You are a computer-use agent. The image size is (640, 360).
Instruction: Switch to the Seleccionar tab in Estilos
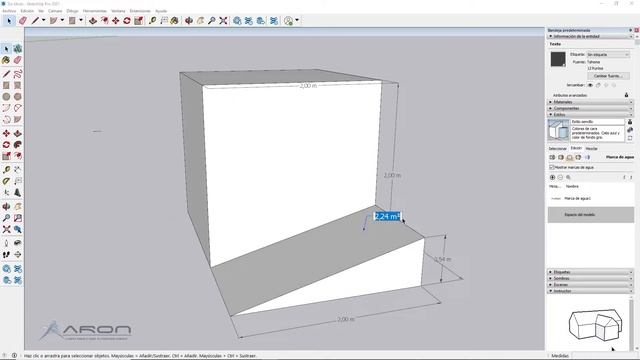[557, 149]
